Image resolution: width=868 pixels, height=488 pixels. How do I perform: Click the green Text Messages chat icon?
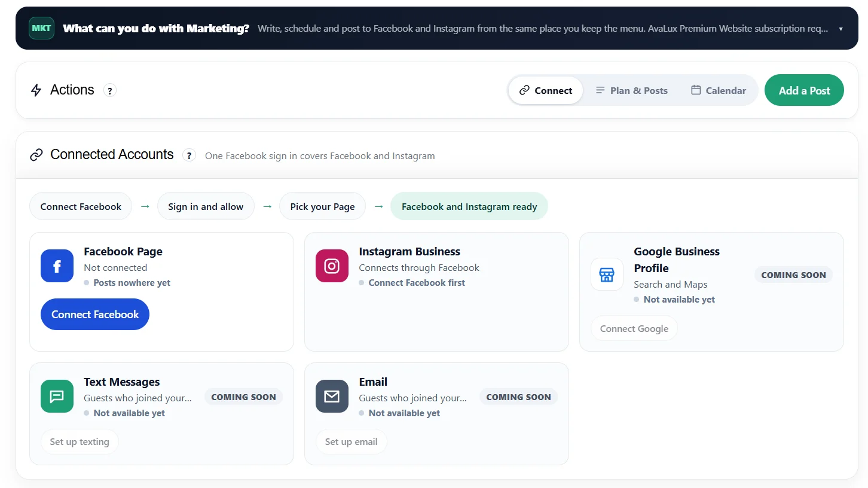pos(57,396)
